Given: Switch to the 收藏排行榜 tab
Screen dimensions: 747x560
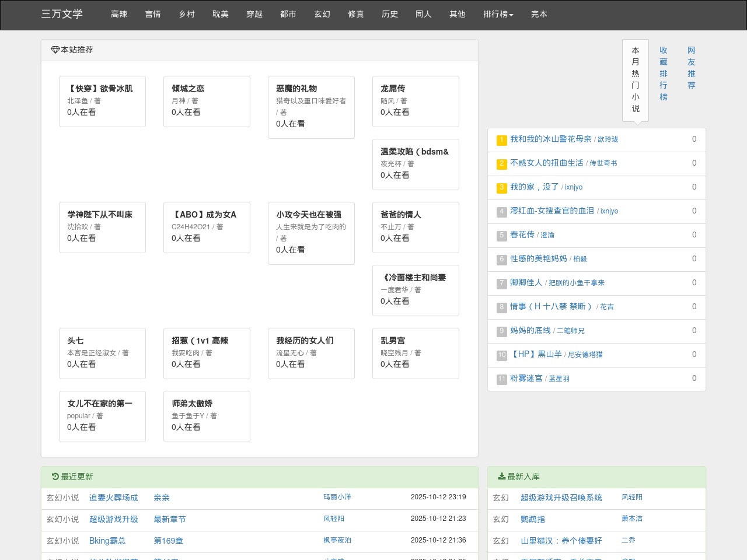Looking at the screenshot, I should coord(664,73).
